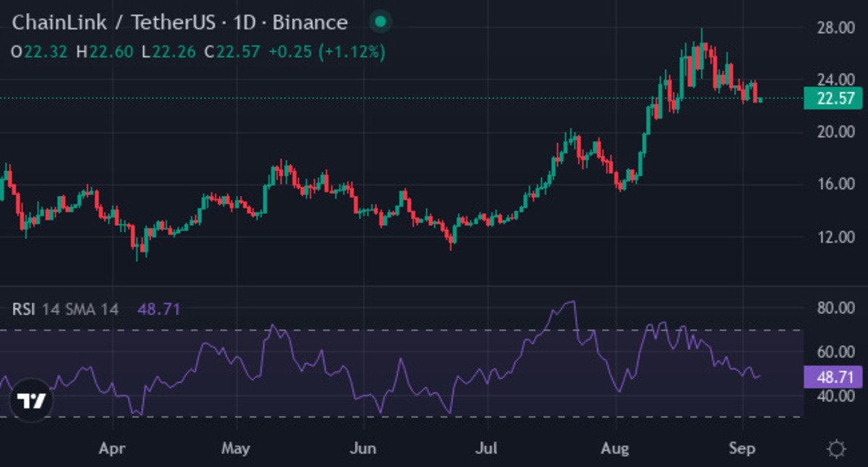This screenshot has width=868, height=467.
Task: Click the Jul label on time axis
Action: click(488, 449)
